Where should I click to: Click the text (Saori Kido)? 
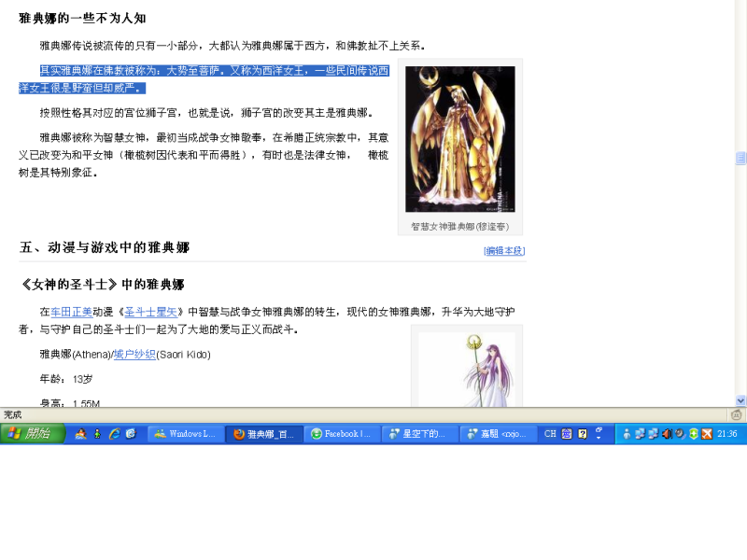point(183,355)
